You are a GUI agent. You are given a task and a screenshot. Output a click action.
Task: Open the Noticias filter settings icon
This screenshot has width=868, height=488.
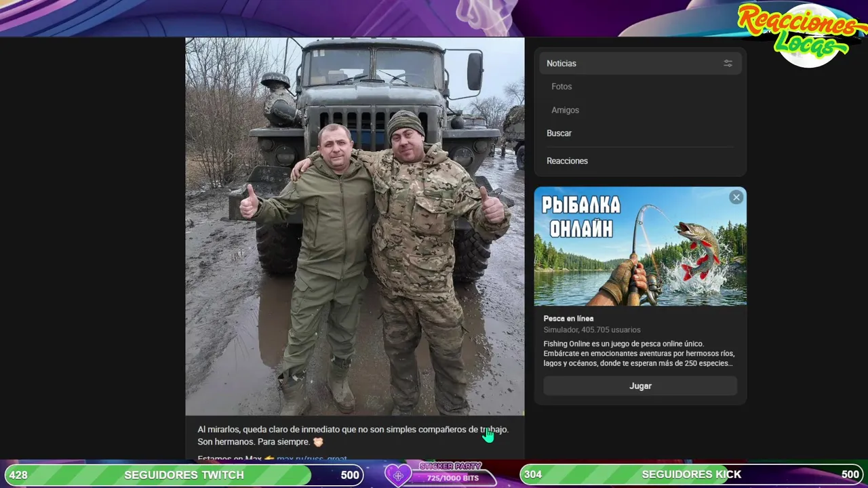(x=728, y=63)
